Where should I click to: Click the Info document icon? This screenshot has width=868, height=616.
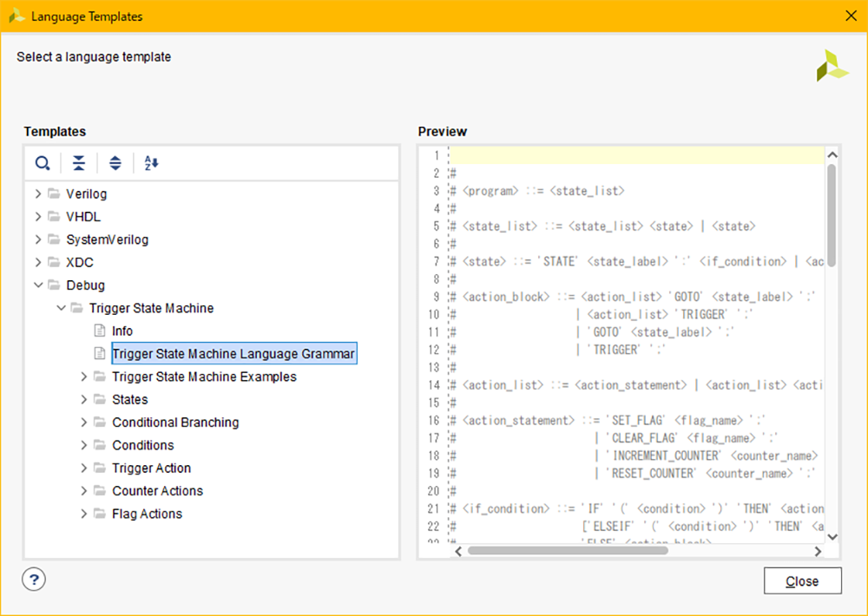[100, 331]
